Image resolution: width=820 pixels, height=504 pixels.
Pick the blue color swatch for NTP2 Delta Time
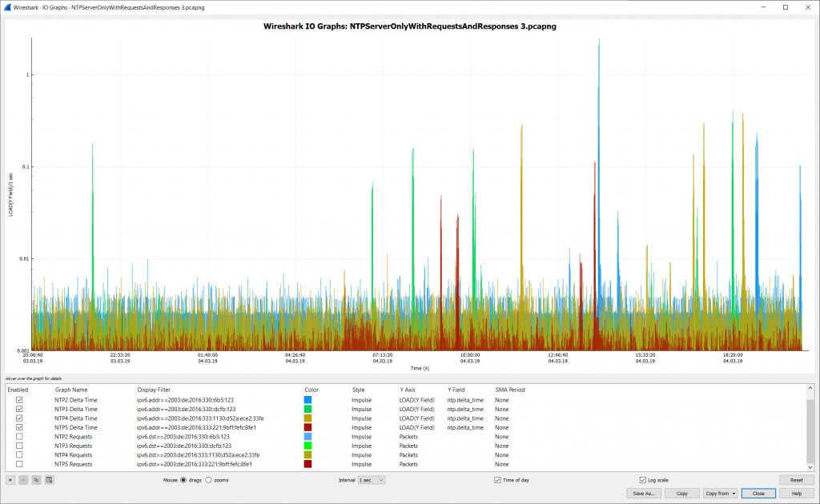click(x=308, y=400)
